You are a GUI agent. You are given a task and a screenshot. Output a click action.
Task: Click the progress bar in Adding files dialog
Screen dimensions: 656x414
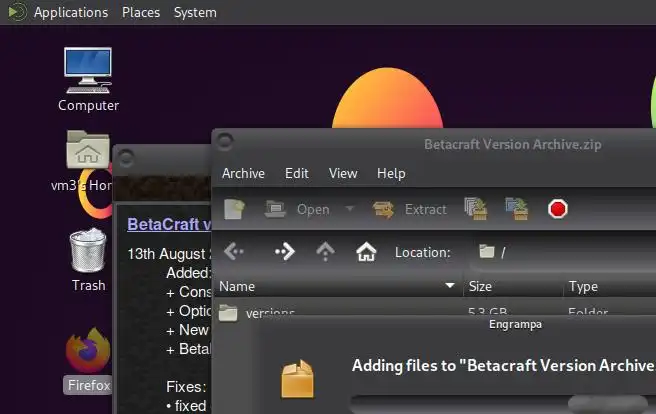point(502,404)
